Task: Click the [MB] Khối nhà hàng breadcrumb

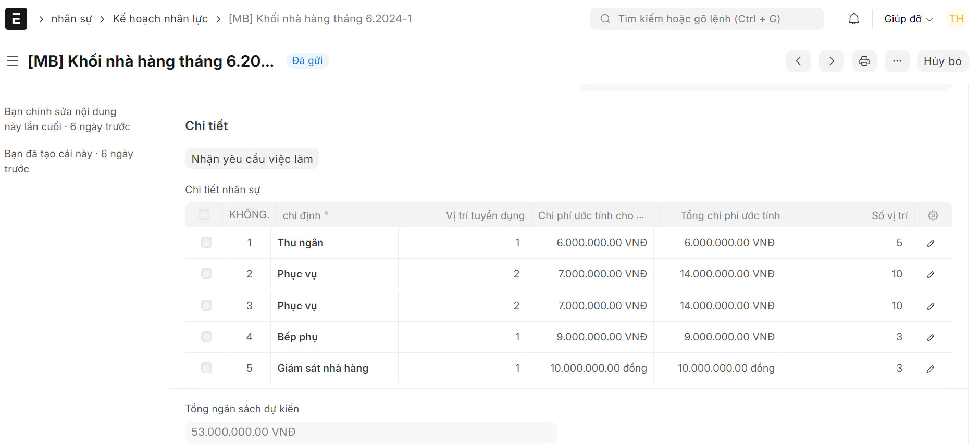Action: [320, 19]
